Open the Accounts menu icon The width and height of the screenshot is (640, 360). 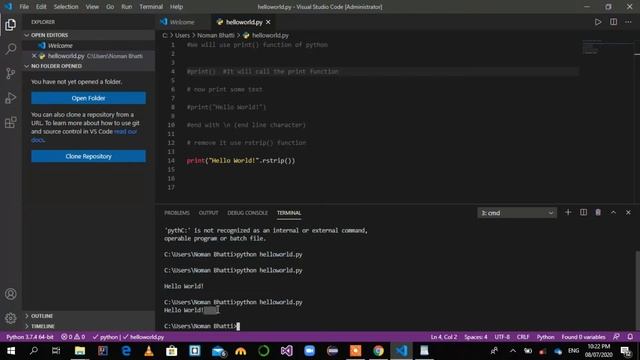tap(11, 294)
